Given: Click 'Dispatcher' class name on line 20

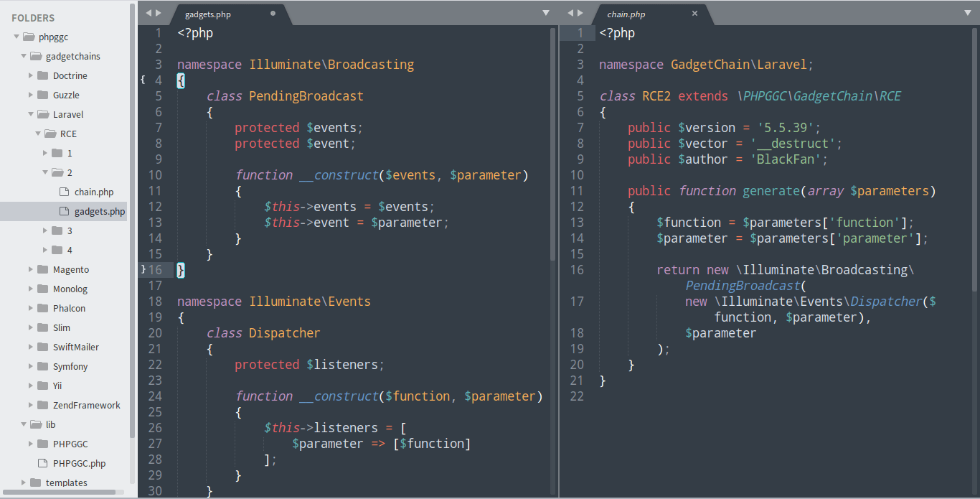Looking at the screenshot, I should [285, 332].
